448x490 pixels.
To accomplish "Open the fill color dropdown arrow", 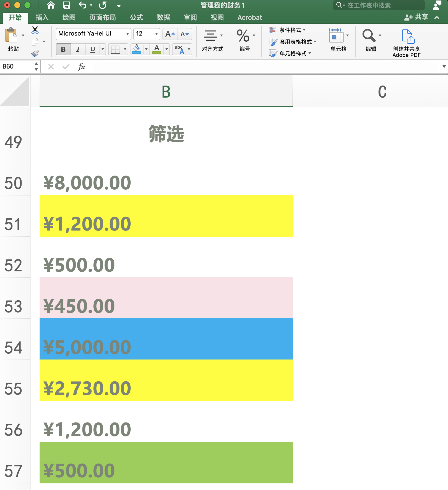I will (146, 49).
